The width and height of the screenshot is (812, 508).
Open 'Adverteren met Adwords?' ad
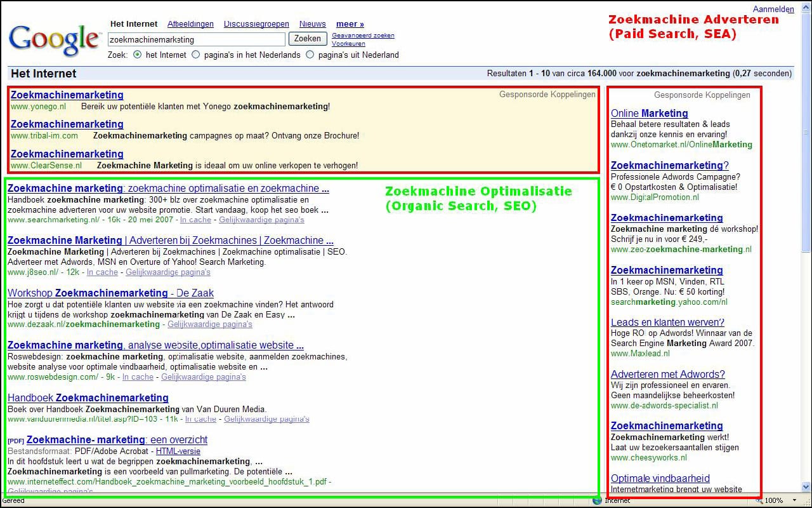(x=667, y=374)
